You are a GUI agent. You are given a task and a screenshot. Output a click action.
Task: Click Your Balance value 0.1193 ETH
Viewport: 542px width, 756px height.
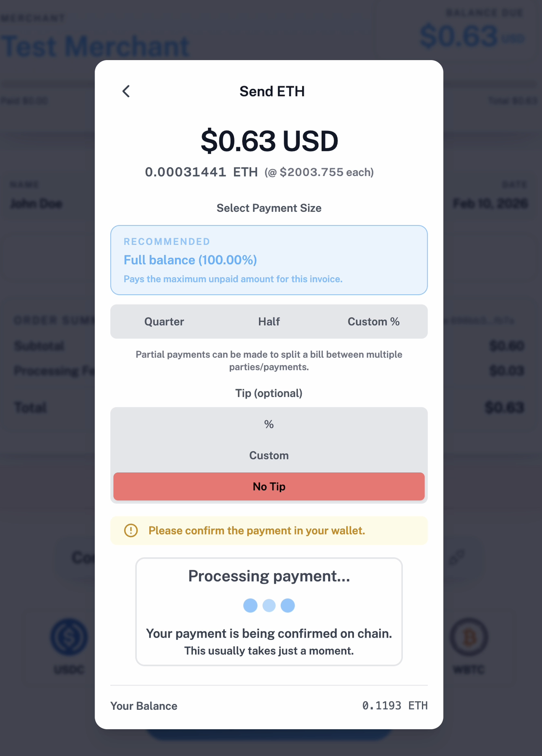click(x=395, y=706)
